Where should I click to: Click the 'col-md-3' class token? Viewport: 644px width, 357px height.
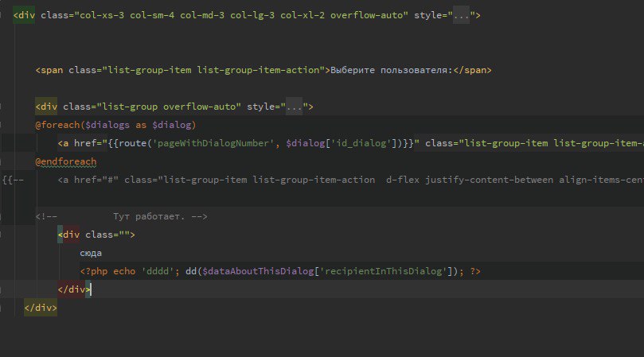click(202, 16)
